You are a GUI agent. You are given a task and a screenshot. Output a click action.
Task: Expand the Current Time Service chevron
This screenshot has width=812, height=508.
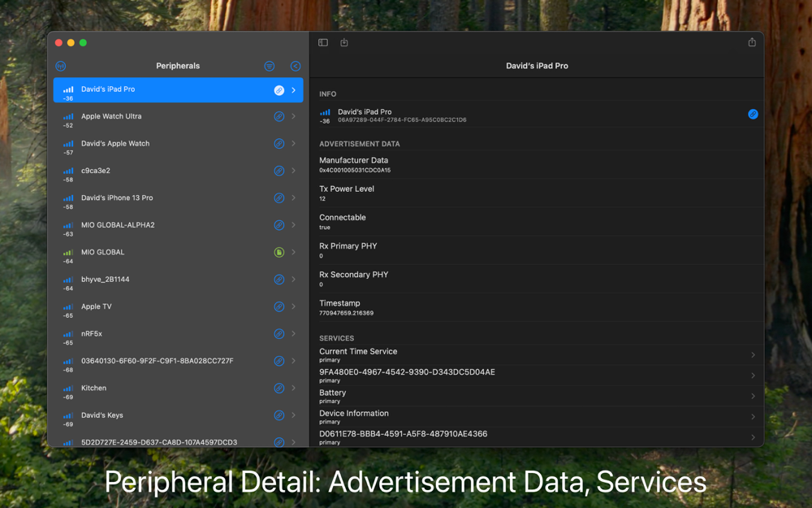pos(753,355)
